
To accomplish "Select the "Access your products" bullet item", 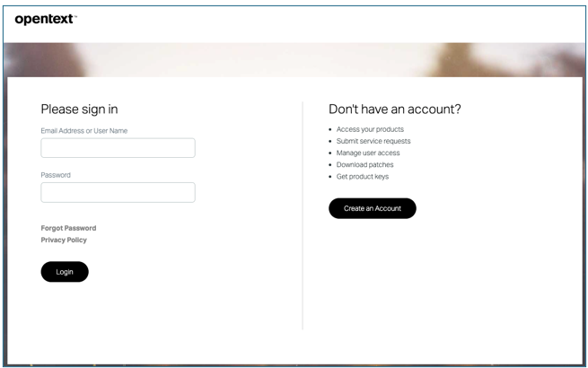I will pyautogui.click(x=370, y=129).
